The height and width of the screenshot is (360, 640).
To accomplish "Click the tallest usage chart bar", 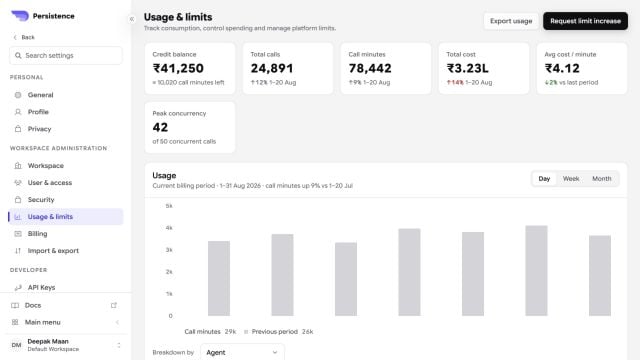I will point(536,271).
